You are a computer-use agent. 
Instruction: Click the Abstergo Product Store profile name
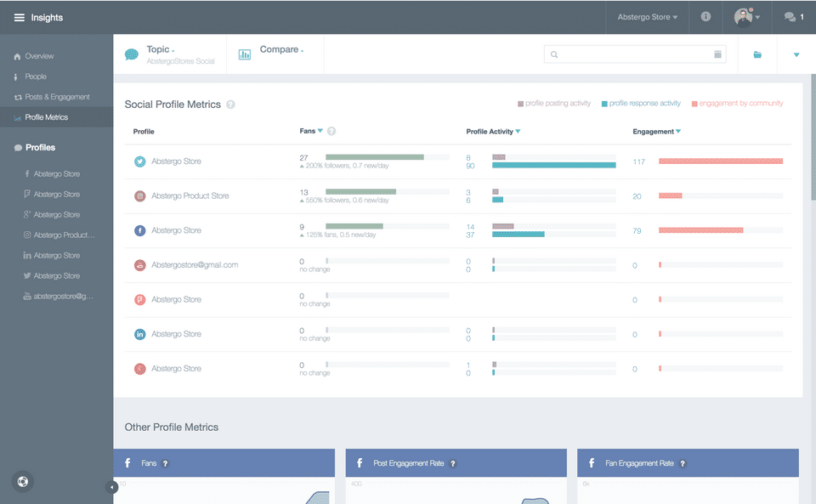[190, 196]
